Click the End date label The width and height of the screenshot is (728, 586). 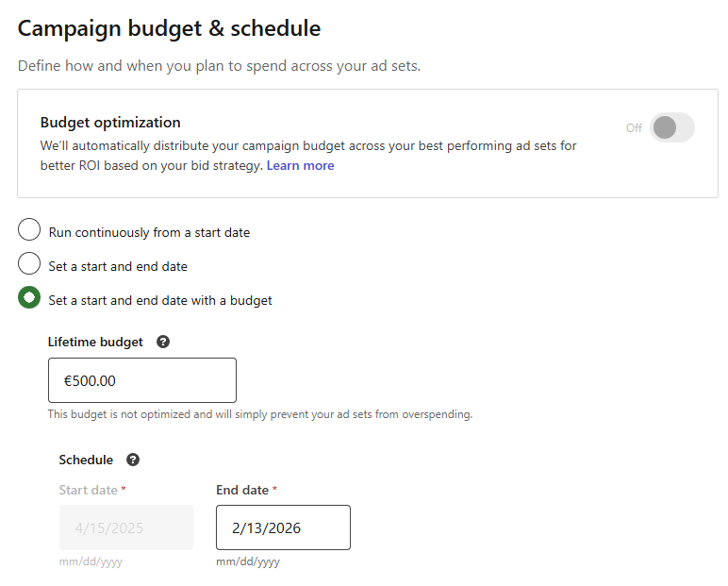tap(242, 490)
